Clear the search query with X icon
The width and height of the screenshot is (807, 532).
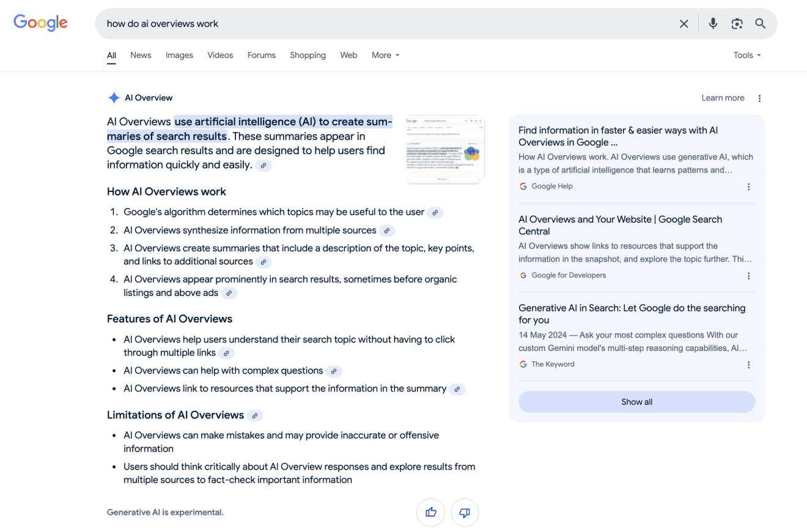(x=684, y=24)
